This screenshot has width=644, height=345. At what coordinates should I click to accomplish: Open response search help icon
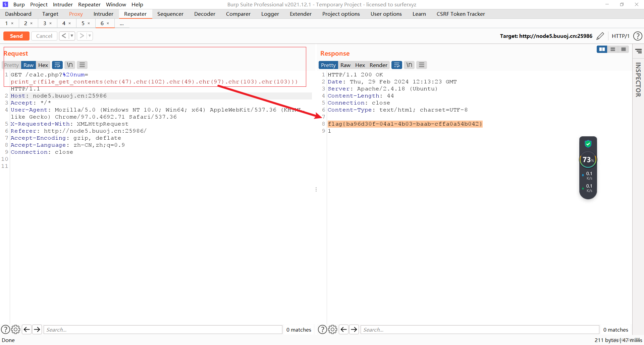(322, 330)
